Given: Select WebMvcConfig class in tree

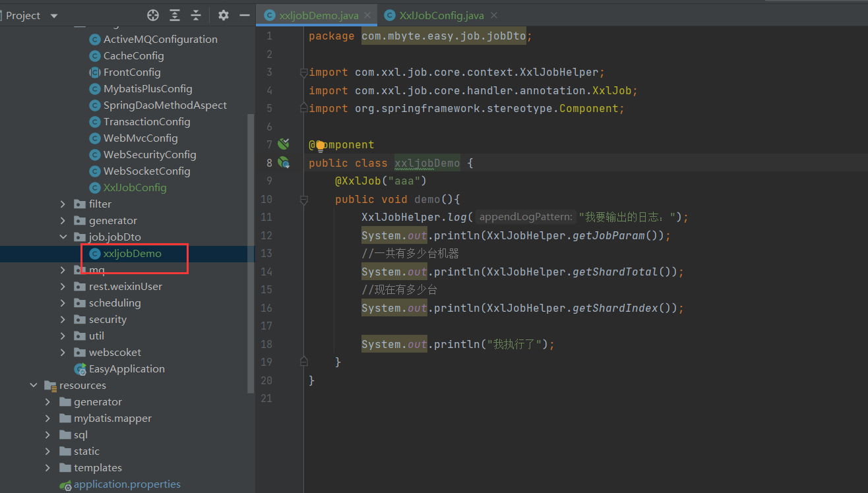Looking at the screenshot, I should [140, 138].
